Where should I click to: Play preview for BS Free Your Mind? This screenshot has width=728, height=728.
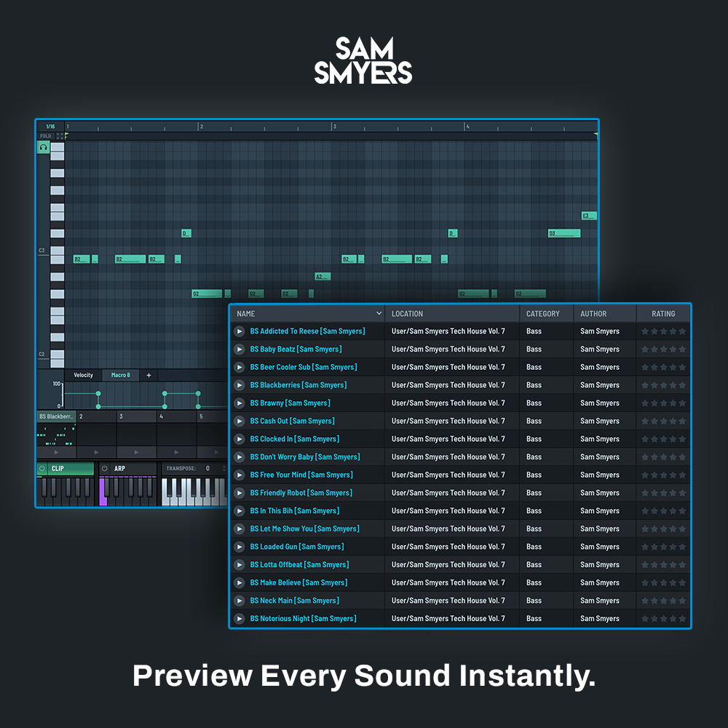[x=239, y=475]
